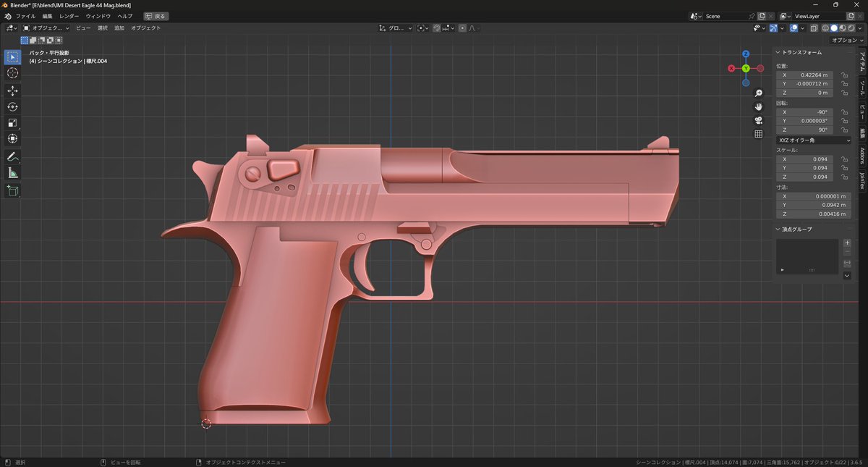Toggle proportional editing

(x=462, y=28)
